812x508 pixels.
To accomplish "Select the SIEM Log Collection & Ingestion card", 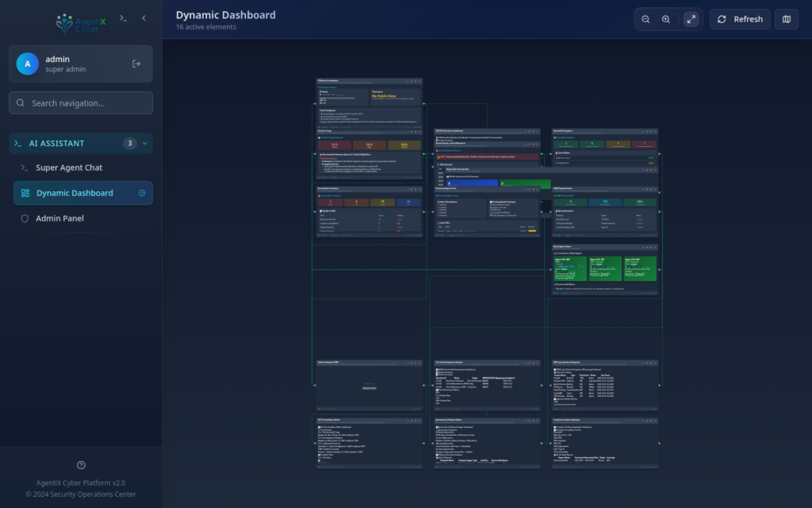I will pyautogui.click(x=604, y=385).
